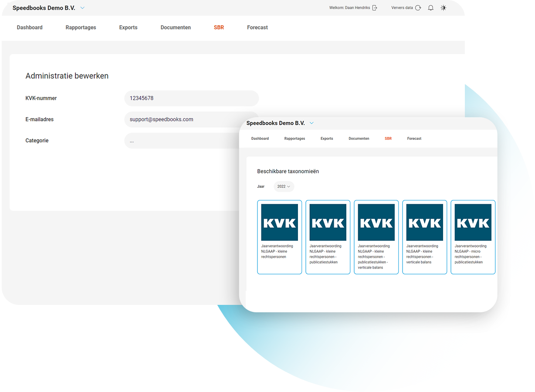Click the E-mailadres input field
This screenshot has width=535, height=392.
click(192, 119)
